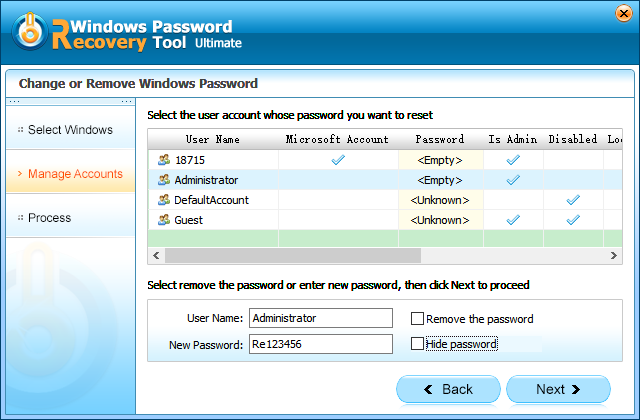The height and width of the screenshot is (420, 640).
Task: Focus the New Password input field
Action: [x=321, y=344]
